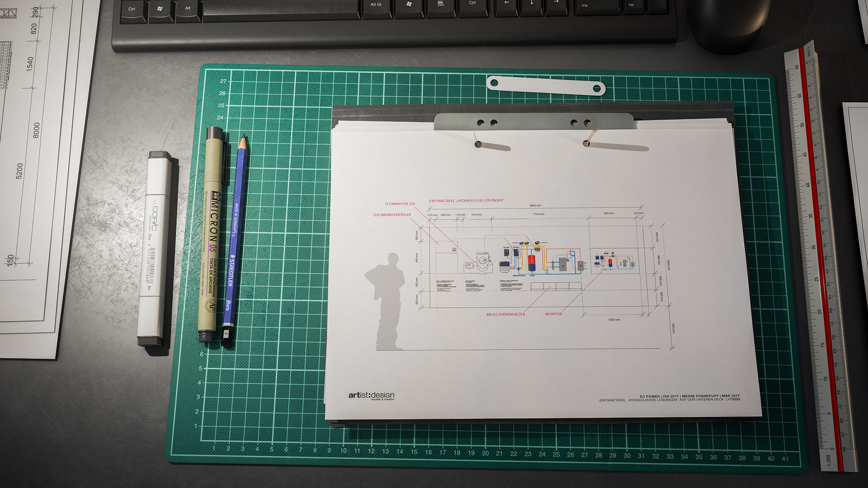
Task: Click the right arrow key
Action: 556,4
